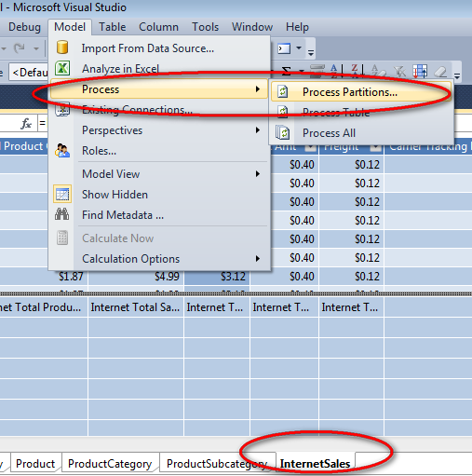The height and width of the screenshot is (476, 472).
Task: Open the Table menu
Action: 113,27
